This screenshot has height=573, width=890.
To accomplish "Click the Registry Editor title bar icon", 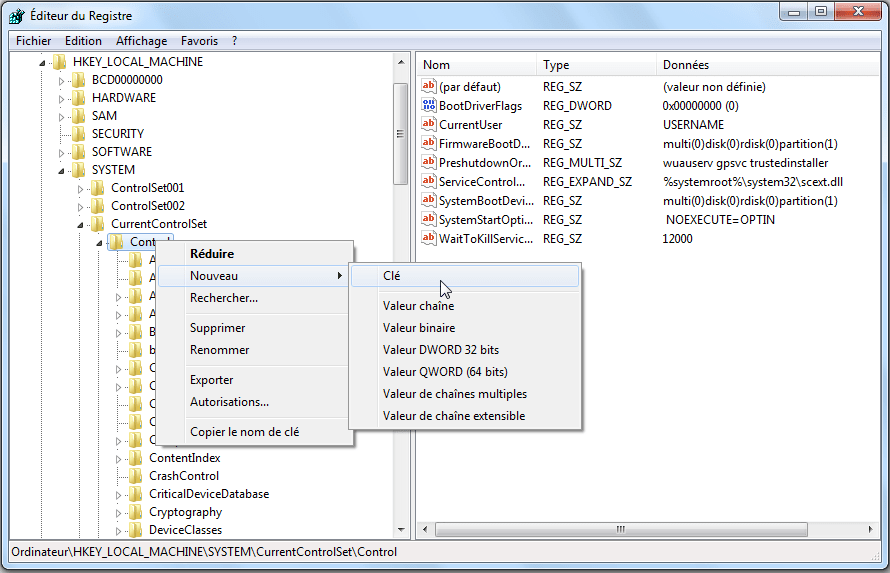I will [16, 15].
